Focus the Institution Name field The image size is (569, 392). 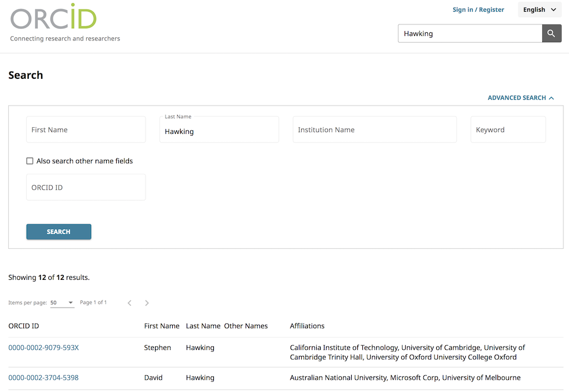375,129
